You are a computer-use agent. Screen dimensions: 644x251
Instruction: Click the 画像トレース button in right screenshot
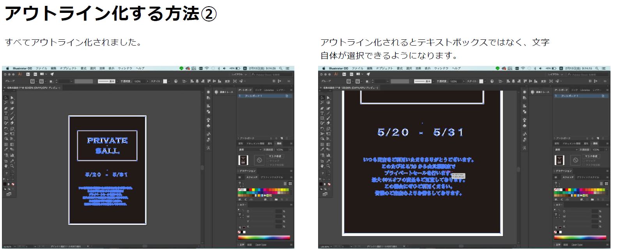540,92
